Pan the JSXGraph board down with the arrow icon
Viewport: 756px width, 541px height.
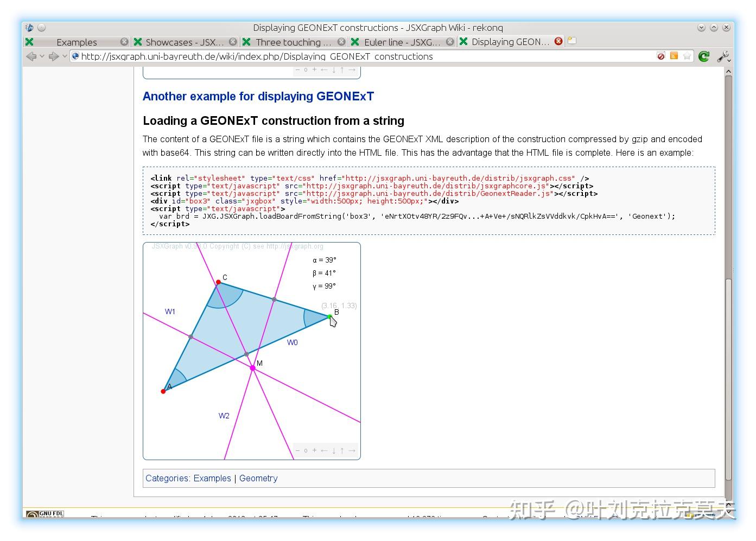click(333, 450)
